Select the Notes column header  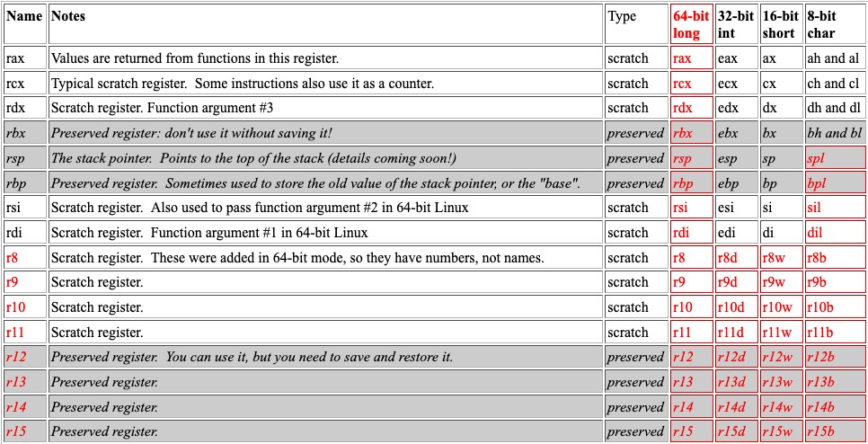pos(325,24)
